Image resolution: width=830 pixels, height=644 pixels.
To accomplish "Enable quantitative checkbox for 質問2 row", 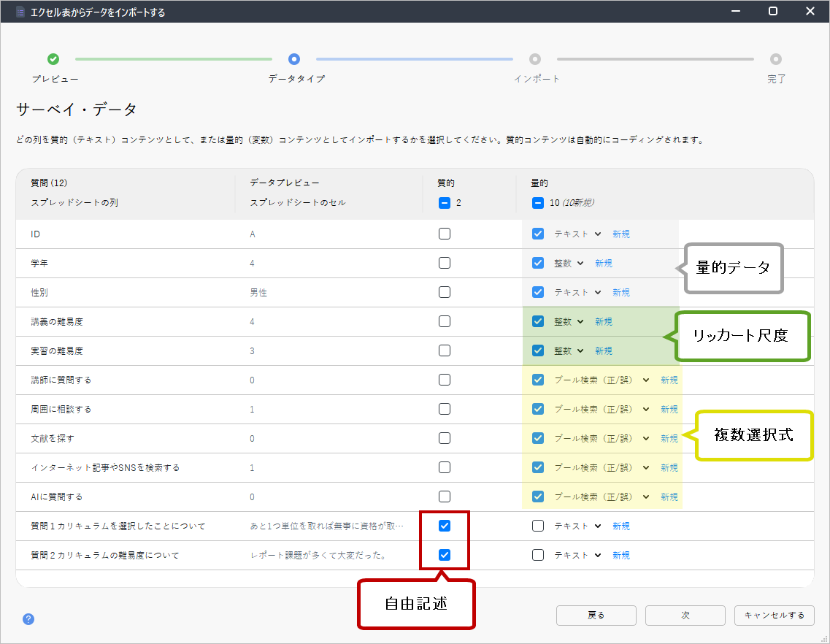I will point(538,555).
